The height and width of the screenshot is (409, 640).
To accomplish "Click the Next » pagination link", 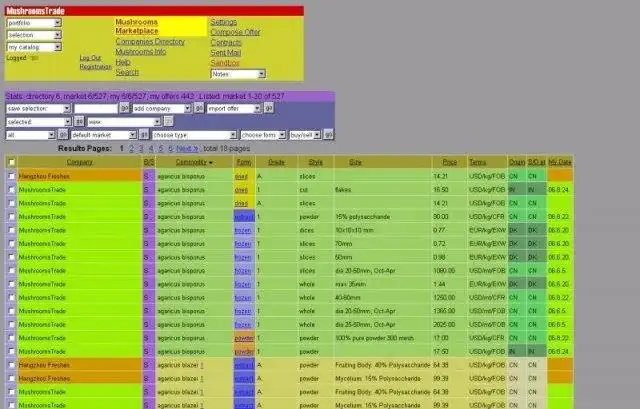I will click(x=187, y=149).
